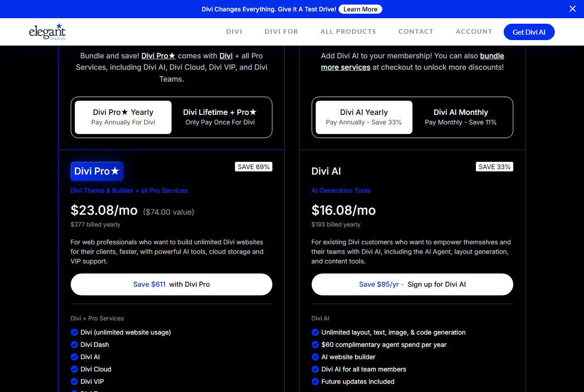Click the underlined Divi link

pos(226,56)
